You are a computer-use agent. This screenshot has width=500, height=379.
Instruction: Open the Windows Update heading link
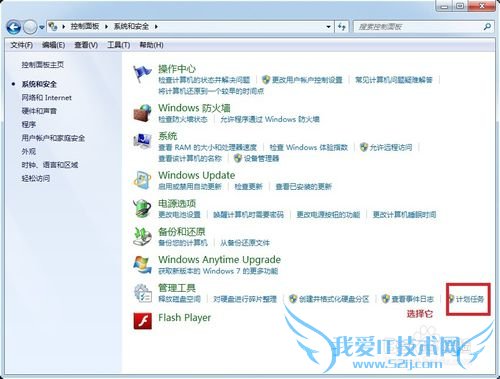pyautogui.click(x=197, y=175)
